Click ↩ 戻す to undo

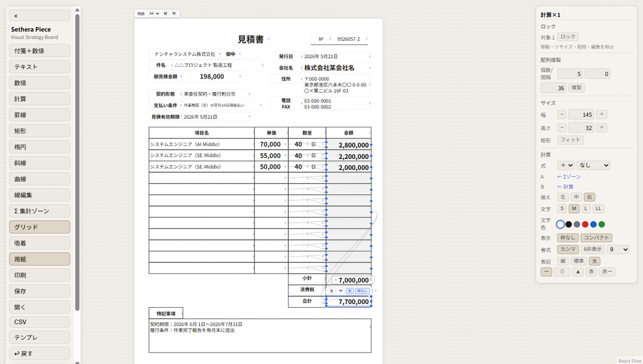pos(40,353)
